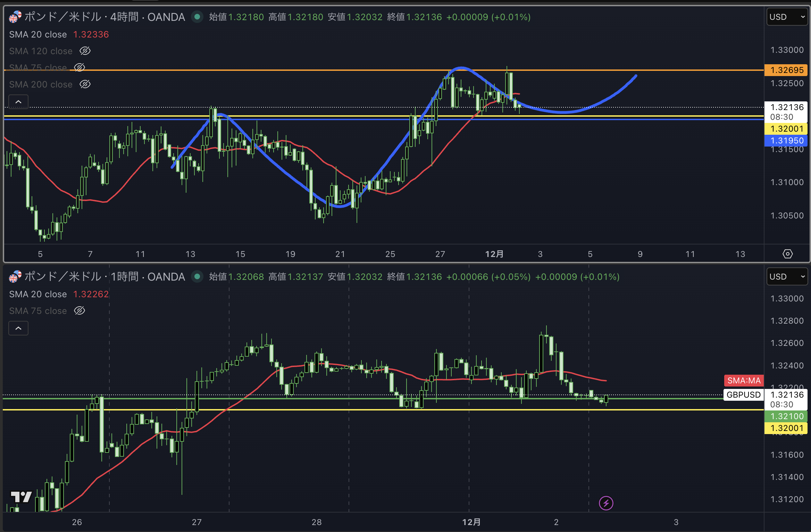Toggle visibility of SMA 120 close
Screen dimensions: 811x532
85,51
